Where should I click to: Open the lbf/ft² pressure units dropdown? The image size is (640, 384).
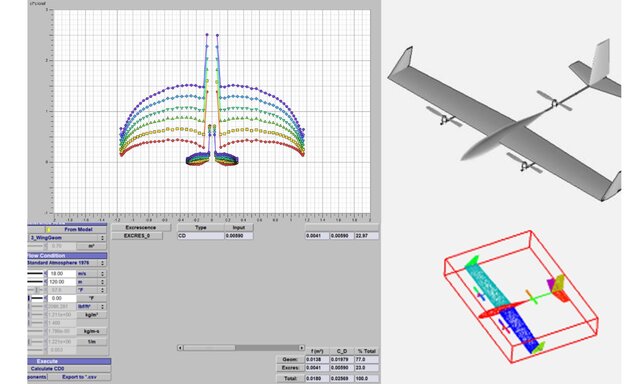(x=91, y=306)
